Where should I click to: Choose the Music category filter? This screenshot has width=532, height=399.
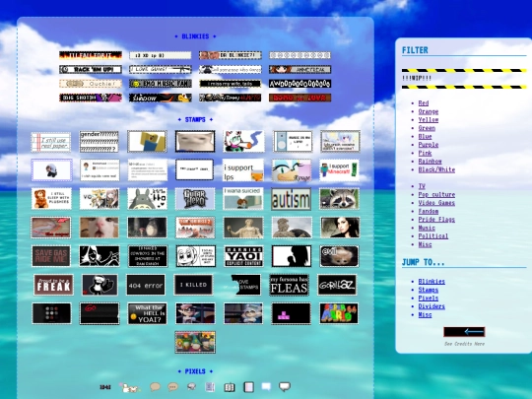(427, 228)
